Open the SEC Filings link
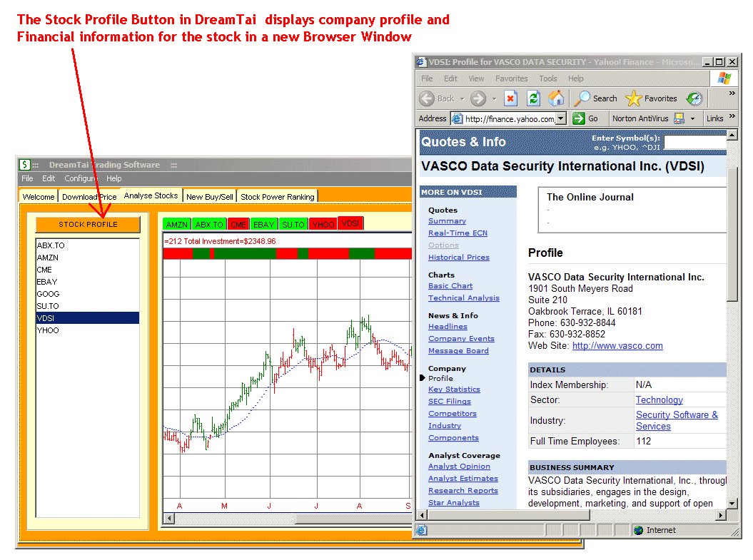This screenshot has width=753, height=560. pos(450,402)
